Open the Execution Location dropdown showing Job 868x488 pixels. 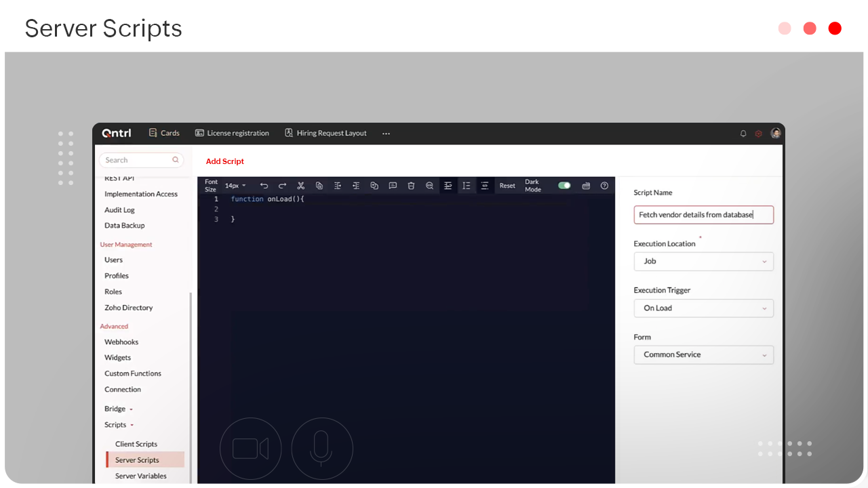(703, 261)
